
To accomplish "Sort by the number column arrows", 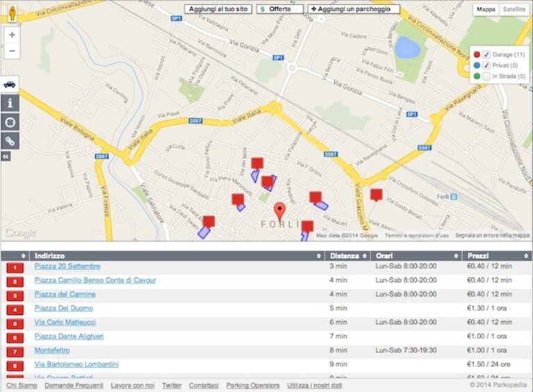I will pyautogui.click(x=23, y=256).
